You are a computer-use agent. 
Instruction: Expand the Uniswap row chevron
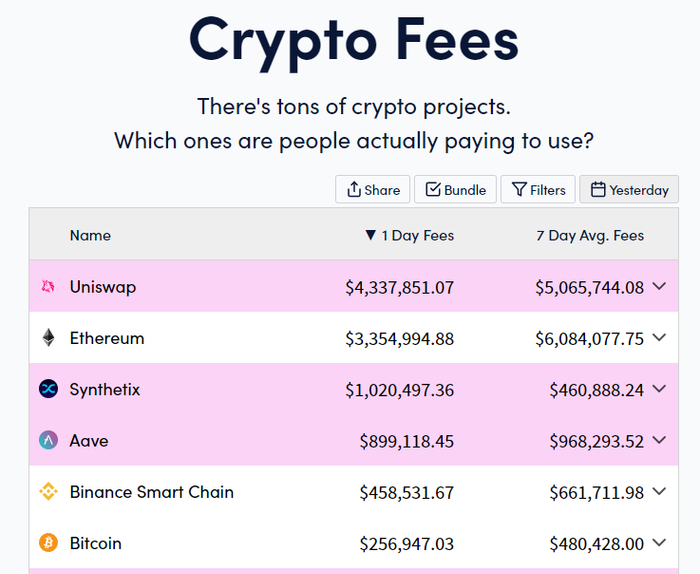click(659, 286)
